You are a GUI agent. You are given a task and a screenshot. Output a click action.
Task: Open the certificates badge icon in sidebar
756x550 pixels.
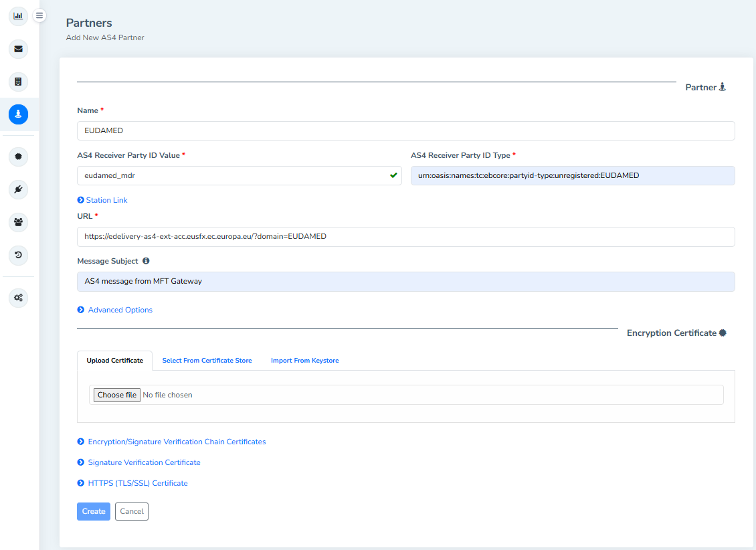pos(18,157)
